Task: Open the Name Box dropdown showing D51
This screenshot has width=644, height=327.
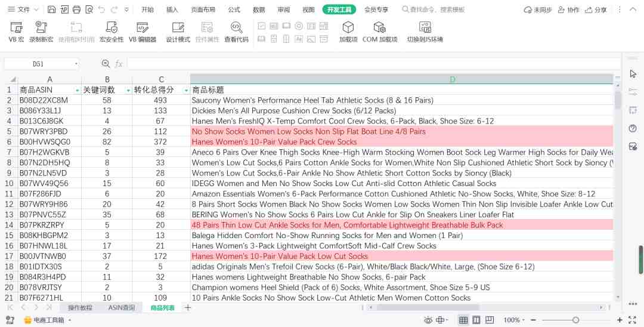Action: 76,64
